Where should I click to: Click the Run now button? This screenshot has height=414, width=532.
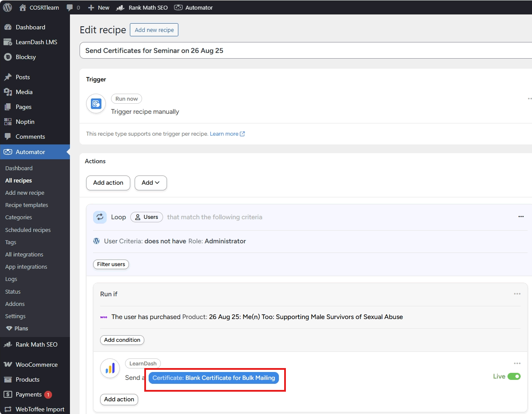tap(126, 99)
